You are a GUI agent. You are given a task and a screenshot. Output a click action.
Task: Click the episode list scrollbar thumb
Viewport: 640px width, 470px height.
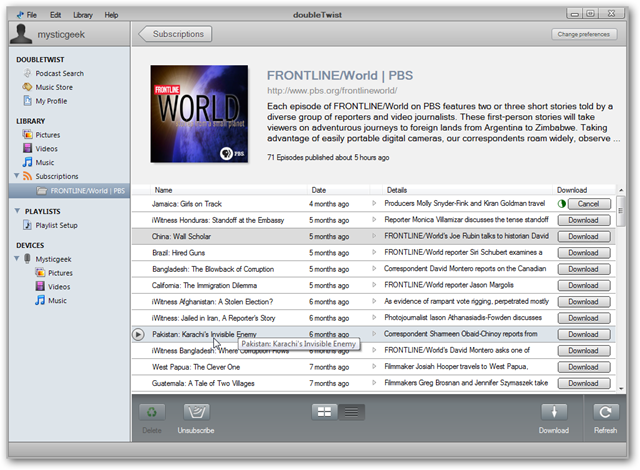(x=620, y=211)
